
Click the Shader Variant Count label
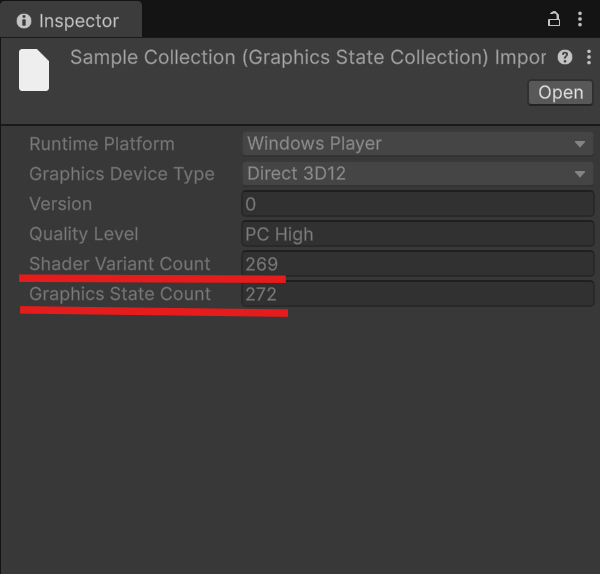(120, 264)
